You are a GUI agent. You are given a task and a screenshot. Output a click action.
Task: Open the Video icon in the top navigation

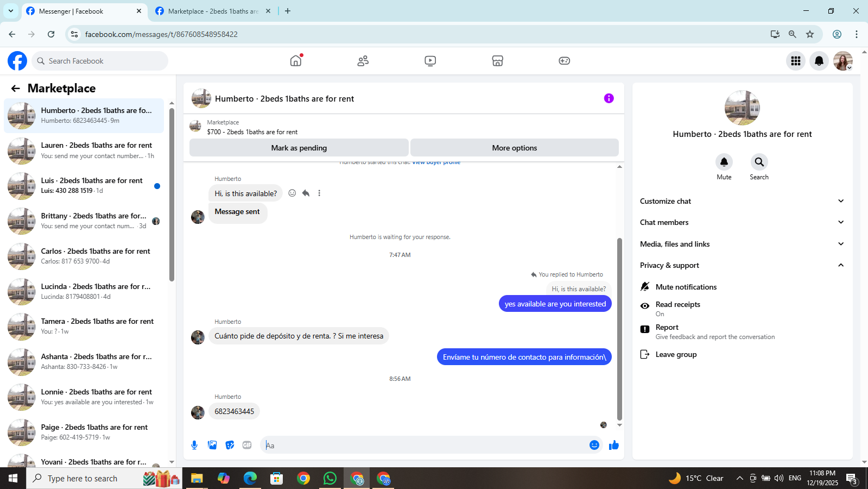[x=430, y=61]
